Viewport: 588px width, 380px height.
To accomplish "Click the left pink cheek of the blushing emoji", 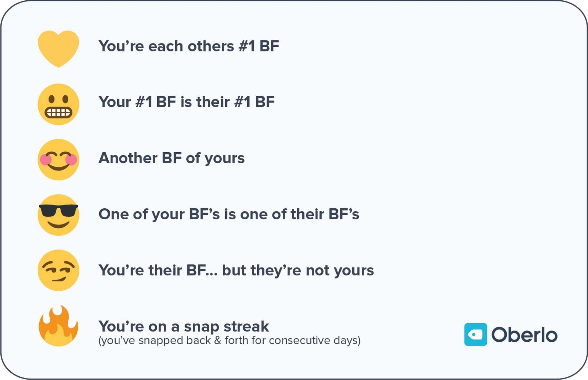I will [45, 159].
